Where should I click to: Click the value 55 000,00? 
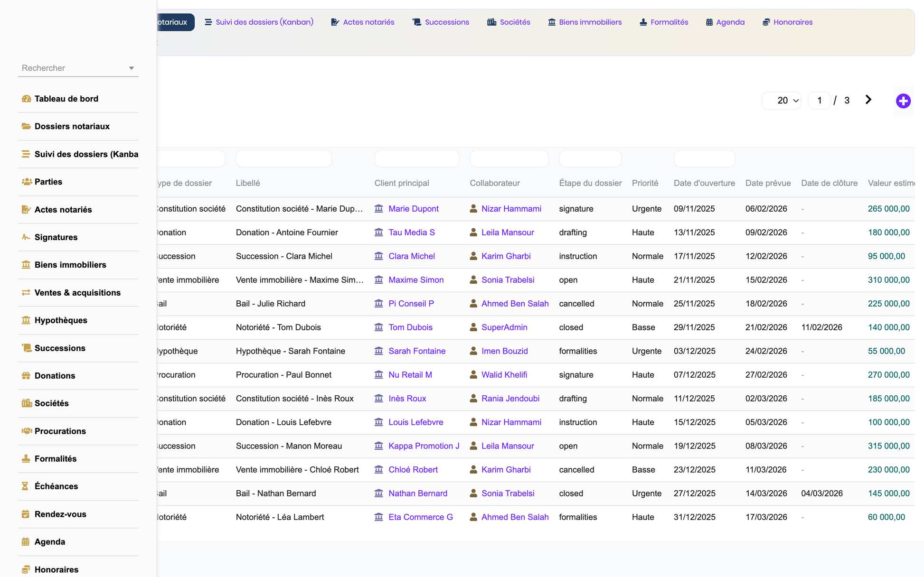pos(886,351)
